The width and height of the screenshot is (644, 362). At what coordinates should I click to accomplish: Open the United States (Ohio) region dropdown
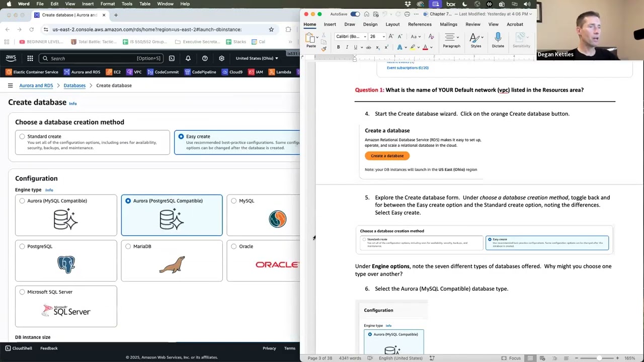point(257,58)
